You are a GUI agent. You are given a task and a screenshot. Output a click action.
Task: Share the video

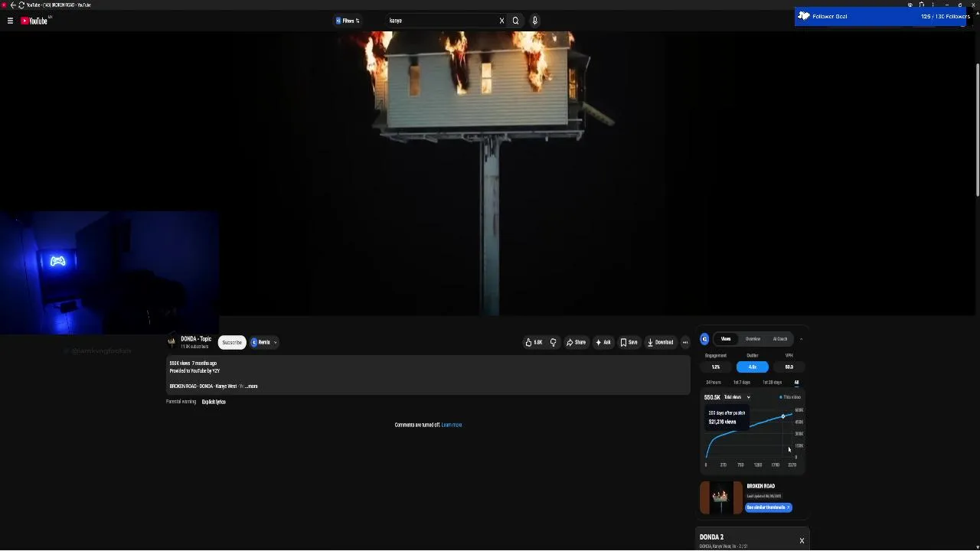[x=576, y=342]
